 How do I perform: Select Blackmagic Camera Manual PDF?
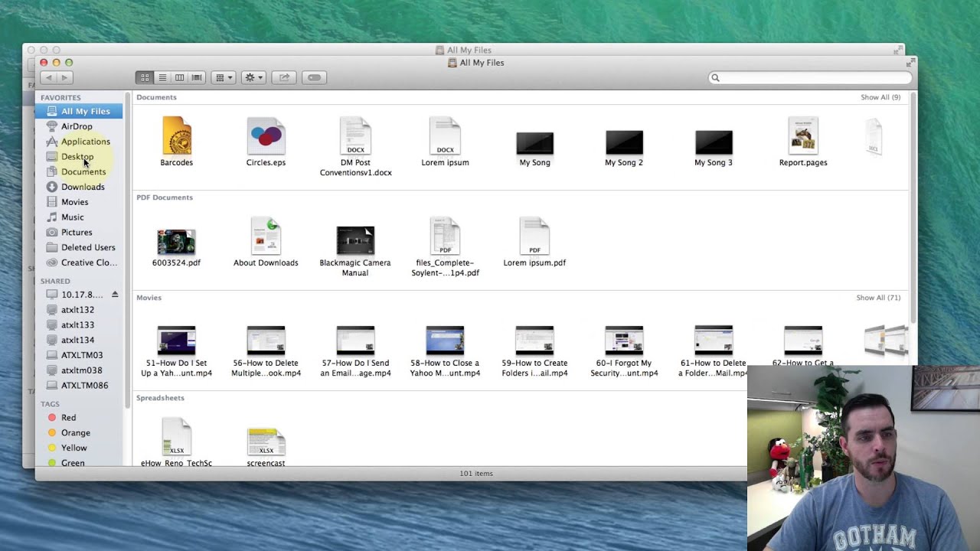(x=355, y=241)
